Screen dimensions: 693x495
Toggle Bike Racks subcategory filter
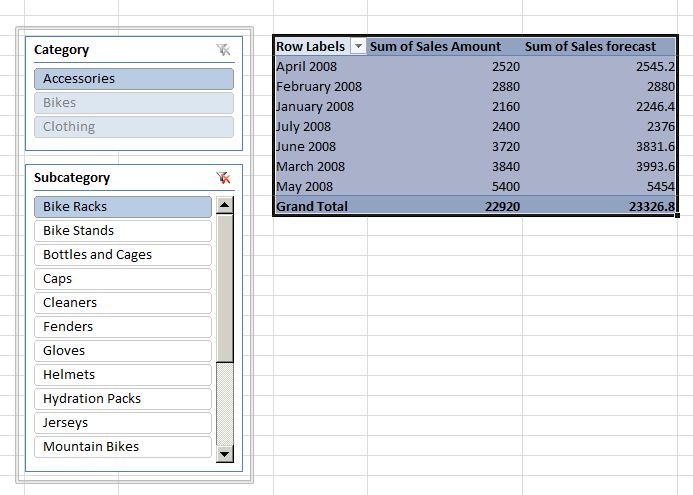[x=123, y=207]
